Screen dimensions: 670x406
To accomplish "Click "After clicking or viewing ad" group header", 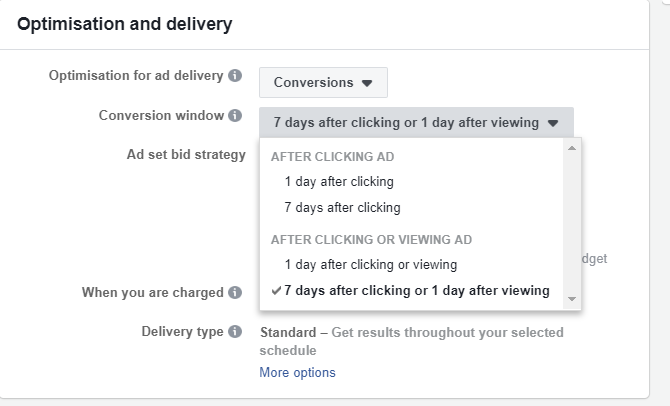I will tap(371, 240).
